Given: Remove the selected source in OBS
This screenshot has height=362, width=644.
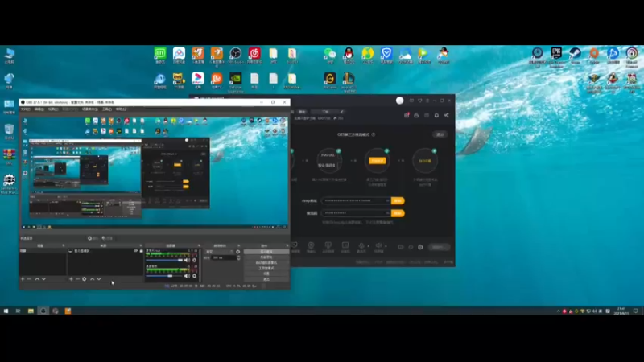Looking at the screenshot, I should (77, 279).
